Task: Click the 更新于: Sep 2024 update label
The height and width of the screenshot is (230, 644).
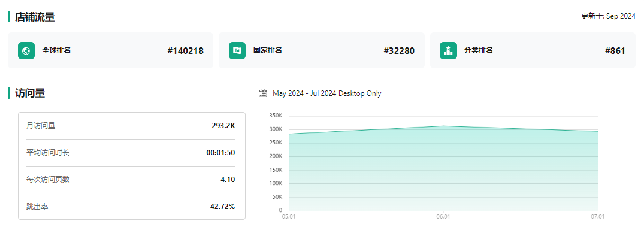Action: click(x=608, y=16)
